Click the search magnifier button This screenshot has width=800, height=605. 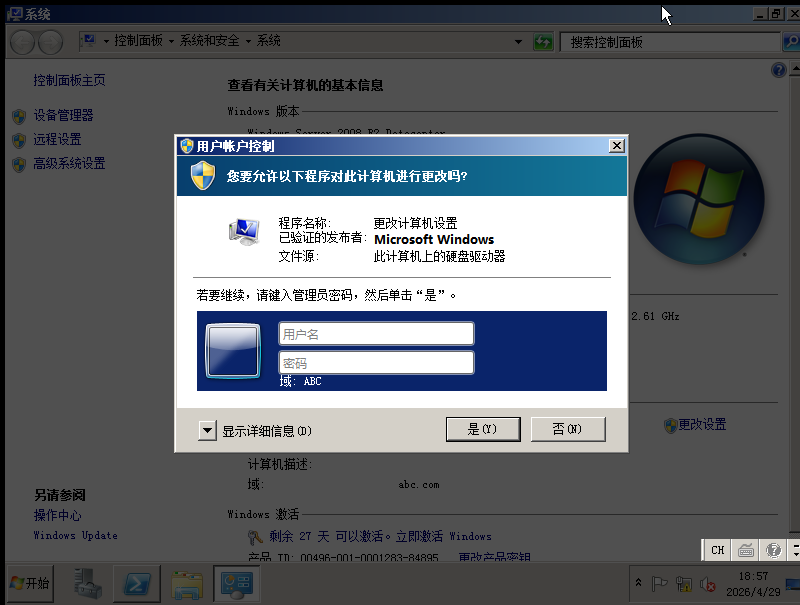[791, 42]
